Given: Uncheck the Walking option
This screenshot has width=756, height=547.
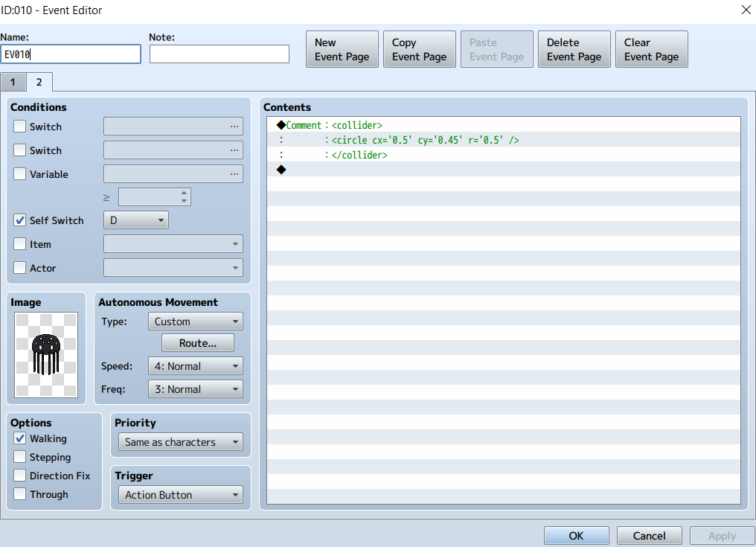Looking at the screenshot, I should (20, 438).
